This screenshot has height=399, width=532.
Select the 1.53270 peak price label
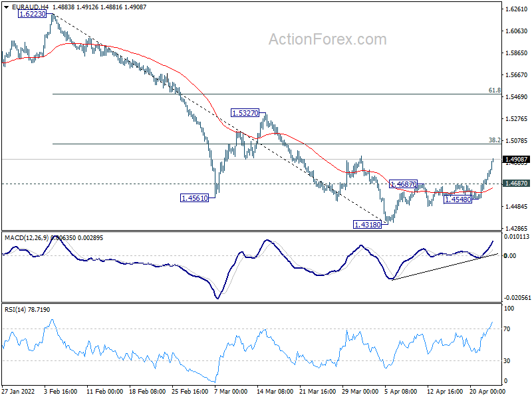tap(245, 112)
